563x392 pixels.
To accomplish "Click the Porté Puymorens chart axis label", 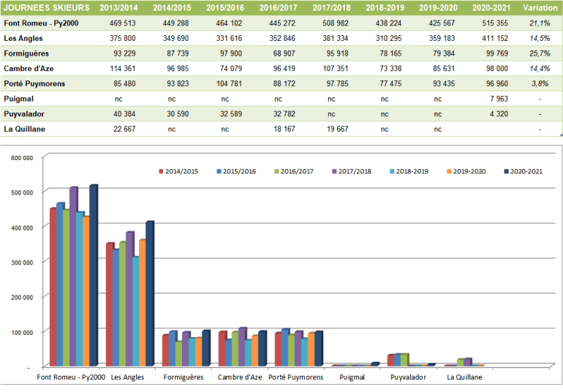I will (x=296, y=377).
